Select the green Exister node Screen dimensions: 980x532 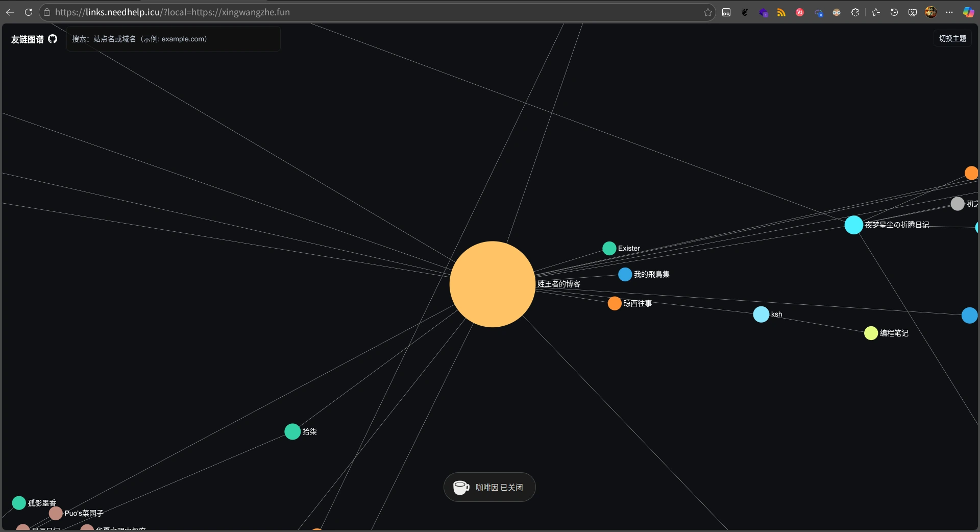[609, 248]
